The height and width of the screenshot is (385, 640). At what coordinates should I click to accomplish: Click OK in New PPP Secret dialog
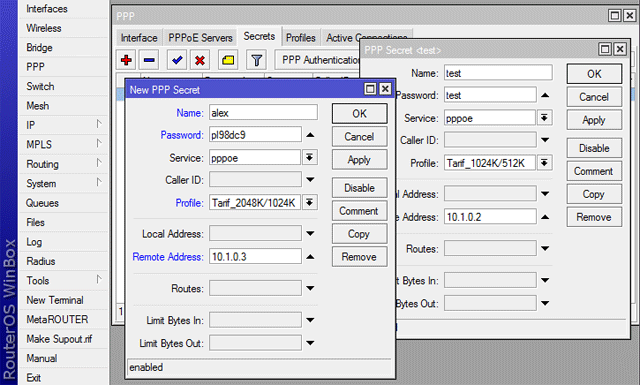click(x=360, y=113)
